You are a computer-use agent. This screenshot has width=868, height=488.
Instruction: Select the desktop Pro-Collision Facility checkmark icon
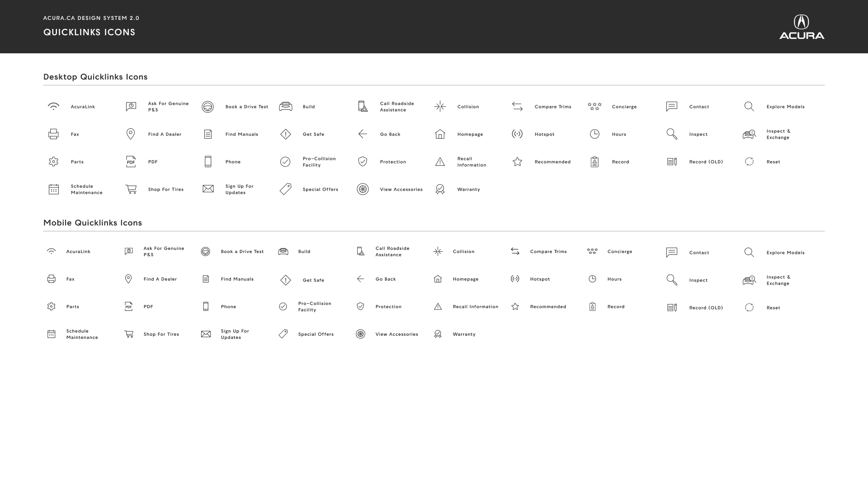pyautogui.click(x=285, y=162)
